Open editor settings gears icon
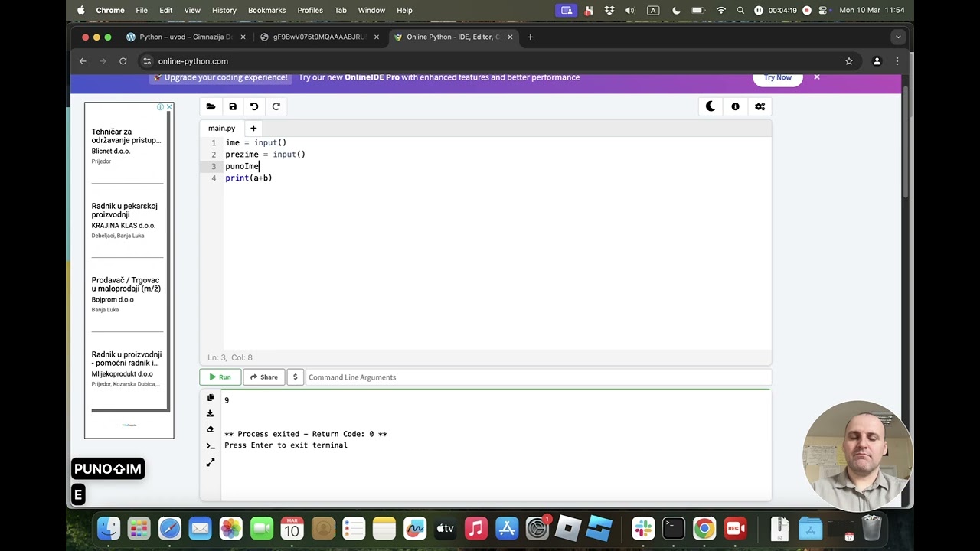The height and width of the screenshot is (551, 980). pos(759,106)
